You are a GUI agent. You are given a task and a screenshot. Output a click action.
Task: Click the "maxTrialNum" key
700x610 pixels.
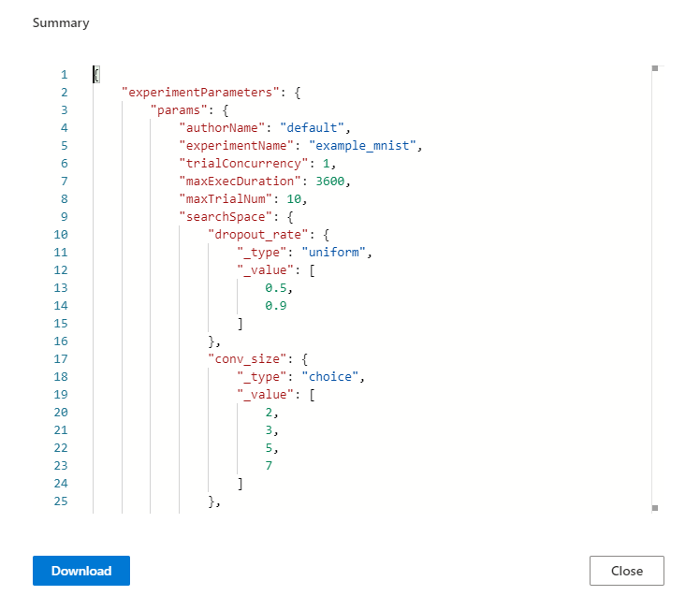click(x=226, y=199)
